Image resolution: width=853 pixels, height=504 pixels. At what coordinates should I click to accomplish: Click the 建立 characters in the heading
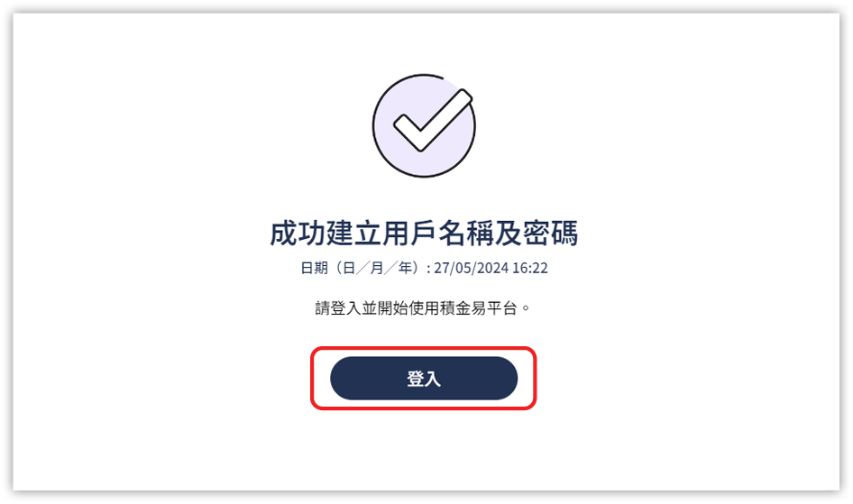click(353, 234)
